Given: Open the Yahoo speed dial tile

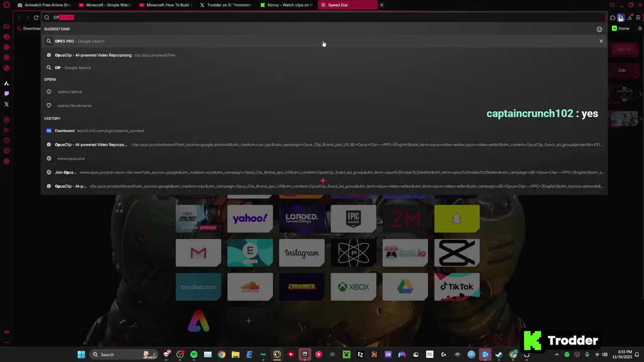Looking at the screenshot, I should (250, 218).
